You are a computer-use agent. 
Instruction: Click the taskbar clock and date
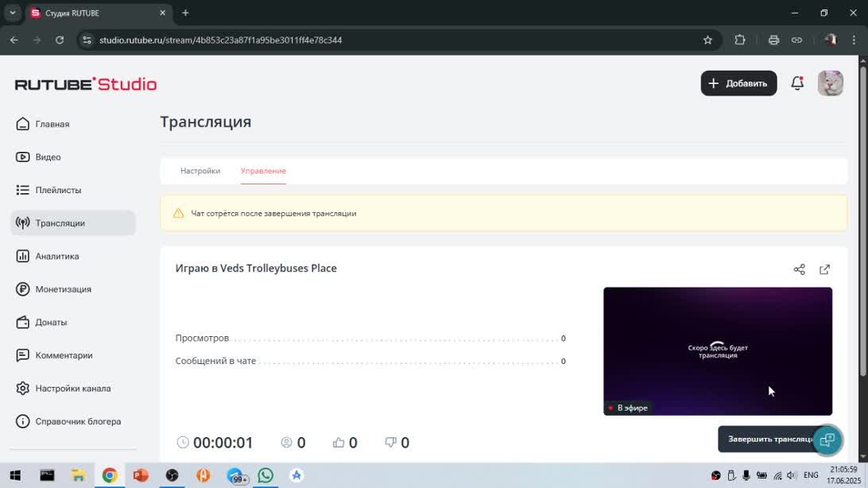pyautogui.click(x=843, y=475)
